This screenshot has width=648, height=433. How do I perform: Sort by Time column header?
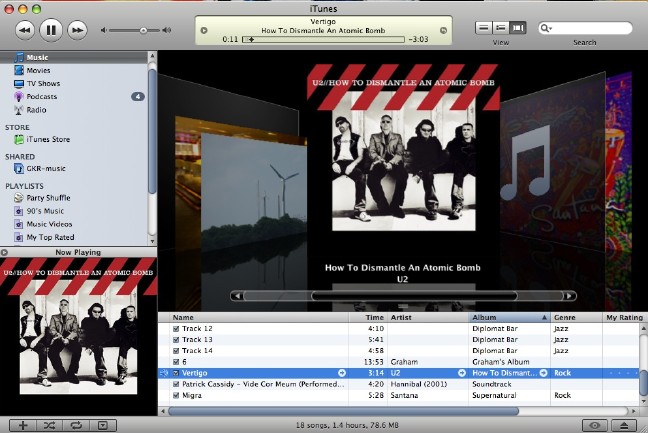click(x=368, y=317)
